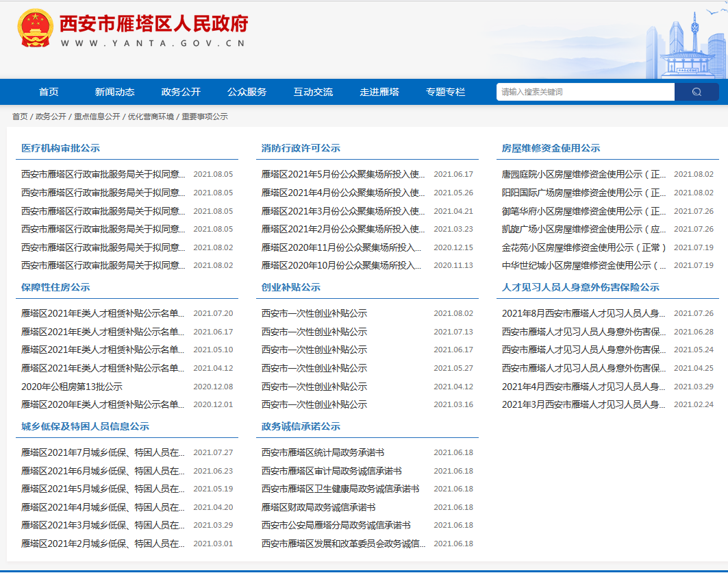Viewport: 728px width, 573px height.
Task: Open the 互动交流 menu item
Action: 313,92
